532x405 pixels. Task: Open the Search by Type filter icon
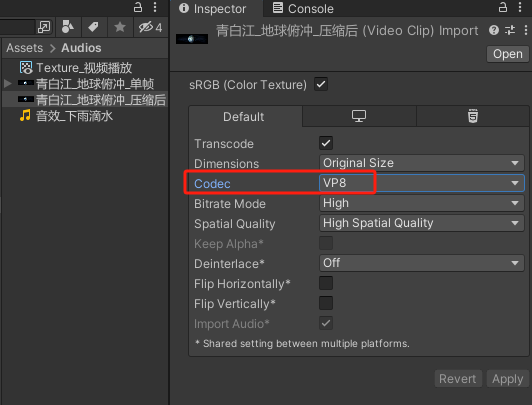pyautogui.click(x=68, y=27)
